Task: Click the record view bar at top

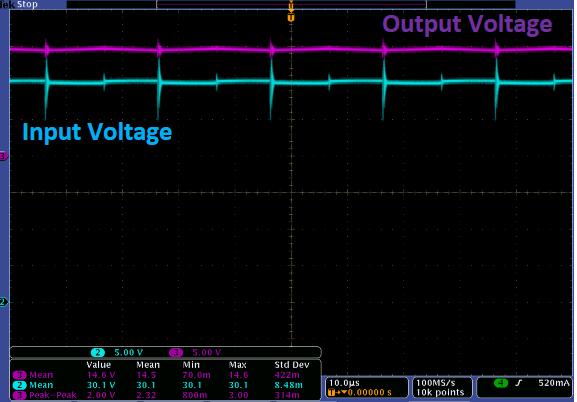Action: tap(291, 4)
